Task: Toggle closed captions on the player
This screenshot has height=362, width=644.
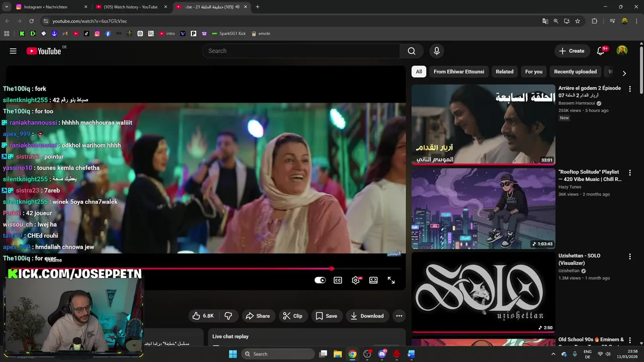Action: click(x=338, y=280)
